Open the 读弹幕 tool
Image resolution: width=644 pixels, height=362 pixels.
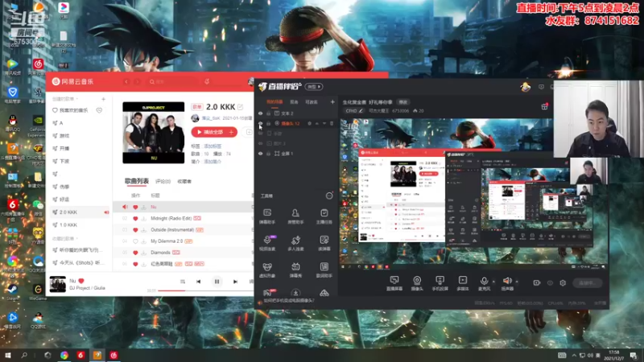pyautogui.click(x=324, y=243)
